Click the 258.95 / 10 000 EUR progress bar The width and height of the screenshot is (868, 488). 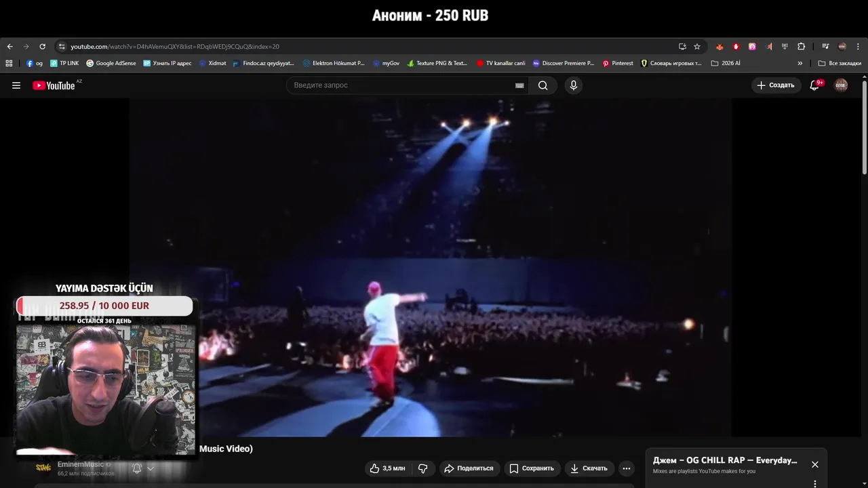click(104, 306)
